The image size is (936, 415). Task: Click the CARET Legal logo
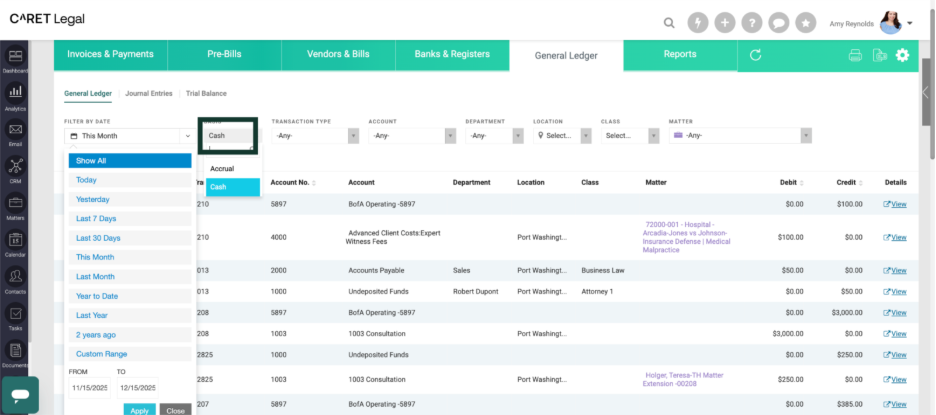(47, 19)
